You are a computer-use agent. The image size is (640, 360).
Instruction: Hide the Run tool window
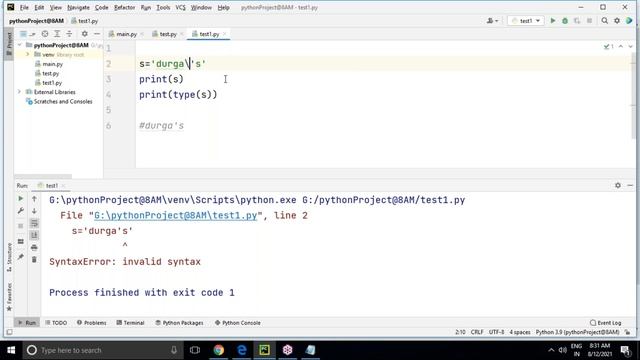(x=630, y=185)
